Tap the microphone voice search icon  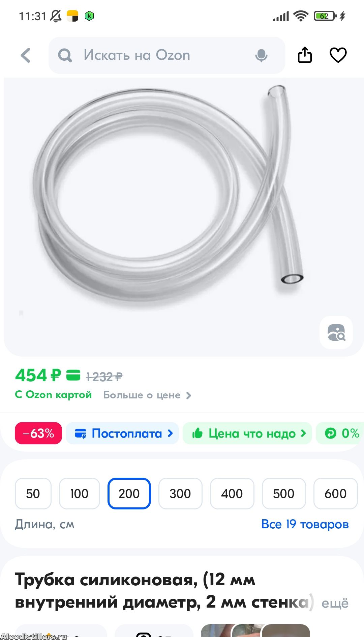[x=261, y=55]
